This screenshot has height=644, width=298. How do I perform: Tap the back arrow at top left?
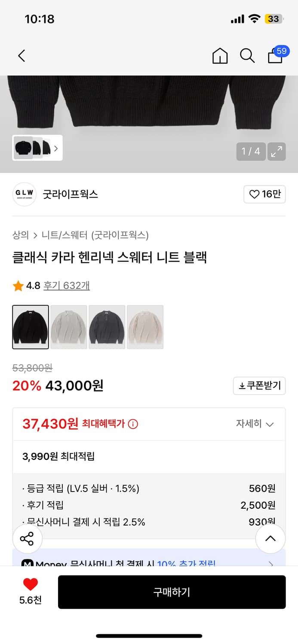point(22,56)
